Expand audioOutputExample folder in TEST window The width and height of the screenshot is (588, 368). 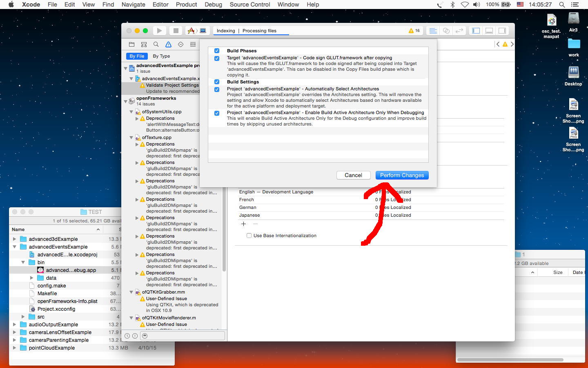pos(15,324)
